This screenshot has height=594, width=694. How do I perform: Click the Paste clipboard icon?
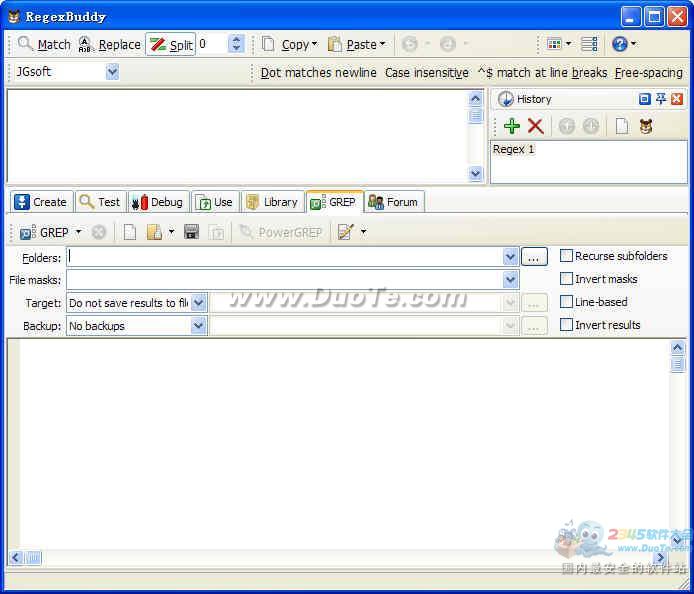coord(335,44)
